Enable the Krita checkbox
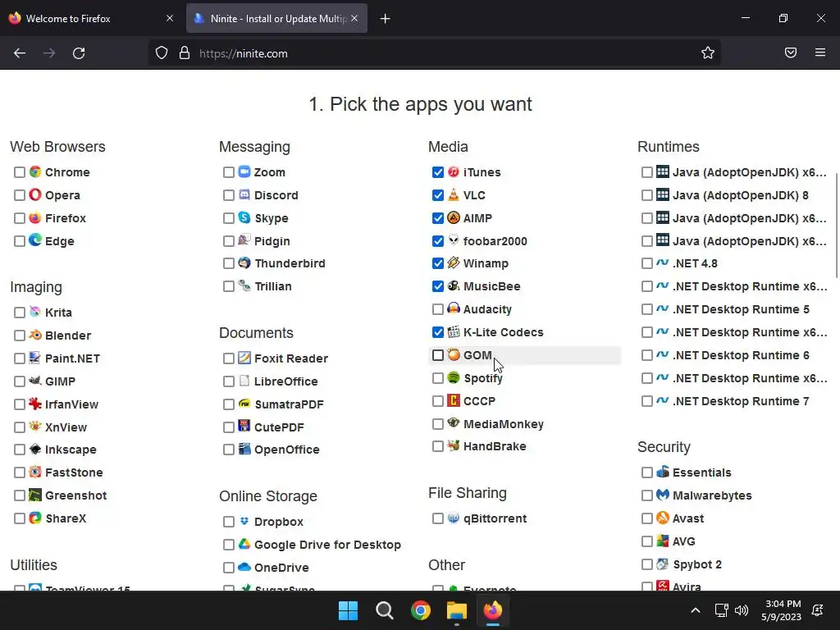The height and width of the screenshot is (630, 840). click(x=20, y=313)
